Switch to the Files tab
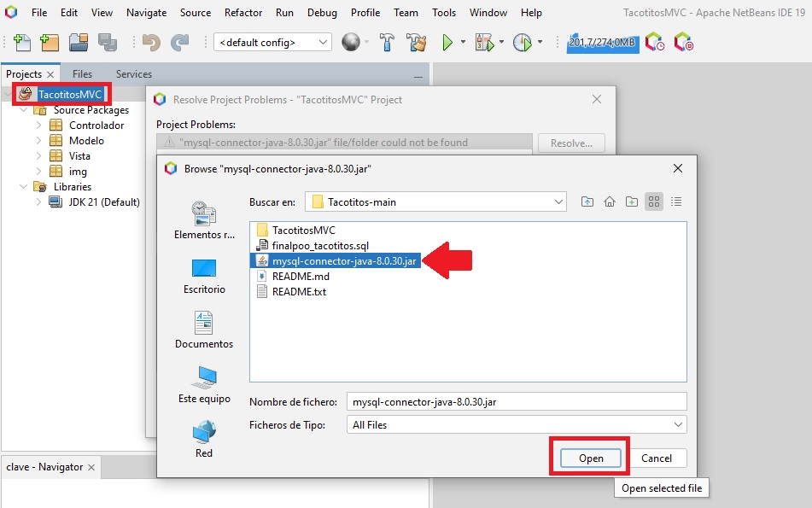This screenshot has height=508, width=812. click(82, 74)
